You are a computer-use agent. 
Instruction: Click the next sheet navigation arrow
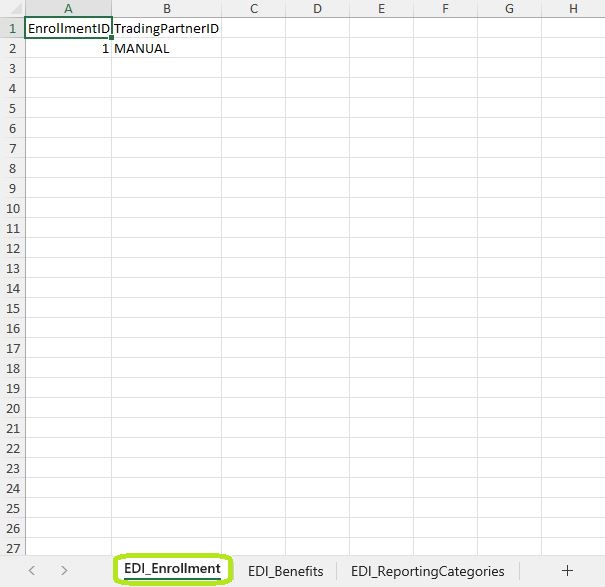coord(64,570)
